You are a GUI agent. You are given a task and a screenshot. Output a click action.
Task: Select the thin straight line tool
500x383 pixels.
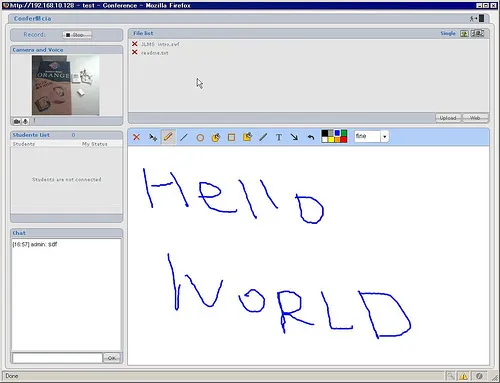[184, 137]
